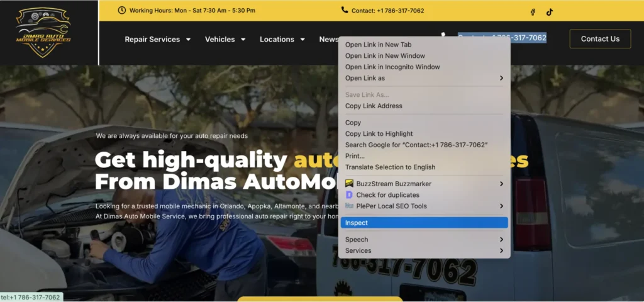Click the 'We are always available' tagline
Image resolution: width=644 pixels, height=302 pixels.
[x=172, y=136]
